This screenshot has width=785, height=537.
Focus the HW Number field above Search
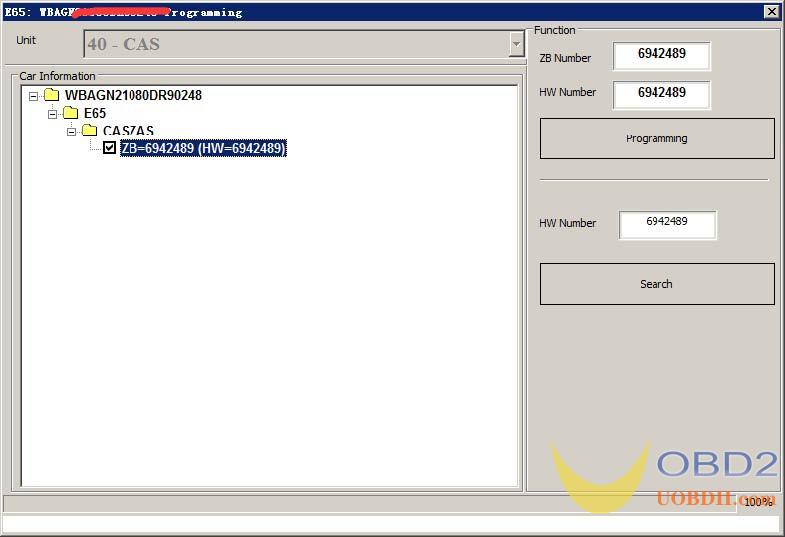point(667,224)
